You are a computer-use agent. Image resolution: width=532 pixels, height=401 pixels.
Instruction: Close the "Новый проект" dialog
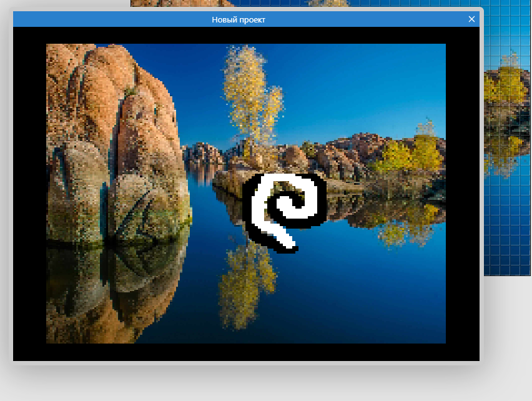point(471,19)
